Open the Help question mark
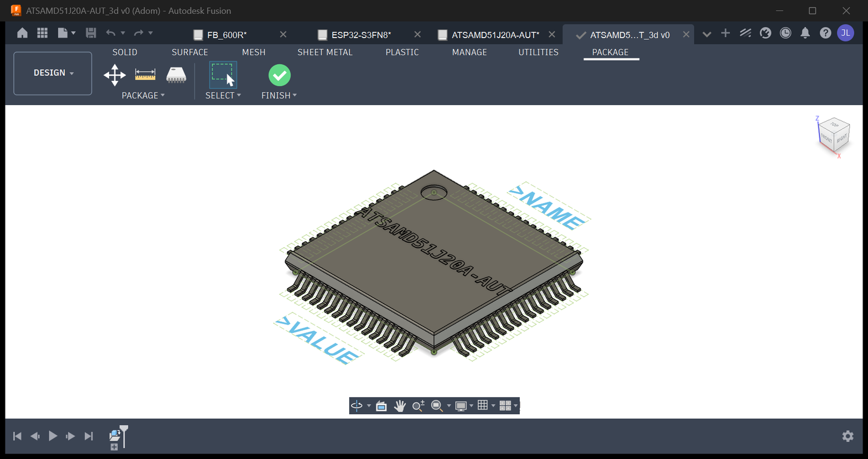Image resolution: width=868 pixels, height=459 pixels. [825, 33]
